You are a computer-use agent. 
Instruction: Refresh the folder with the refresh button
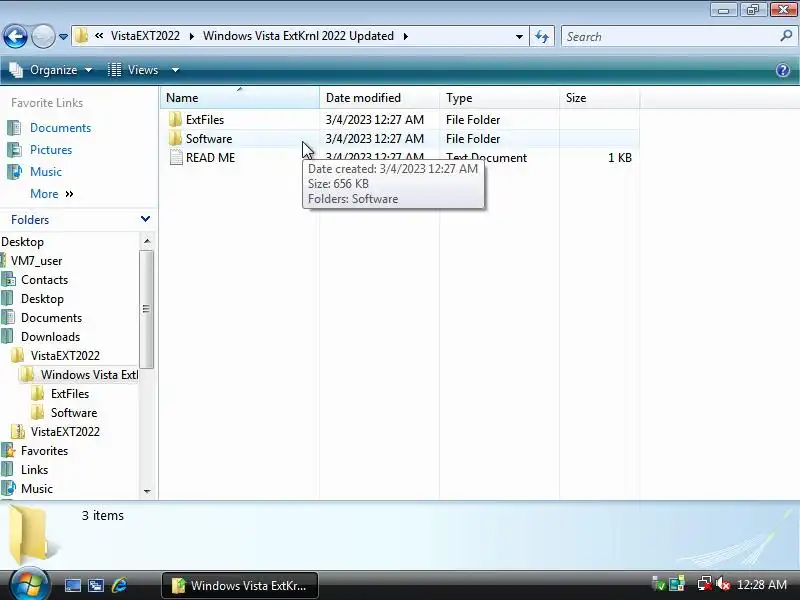point(542,36)
